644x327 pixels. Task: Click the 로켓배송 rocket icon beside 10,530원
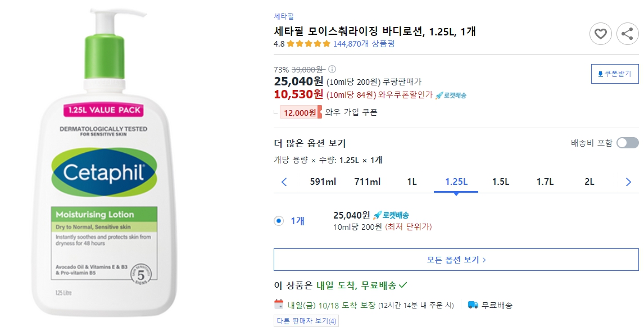coord(439,96)
